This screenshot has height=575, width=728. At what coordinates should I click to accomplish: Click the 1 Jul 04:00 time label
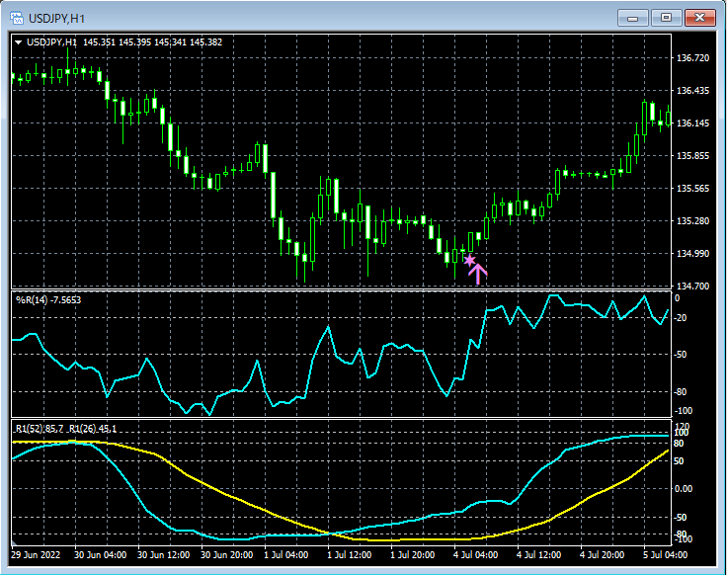(x=286, y=555)
